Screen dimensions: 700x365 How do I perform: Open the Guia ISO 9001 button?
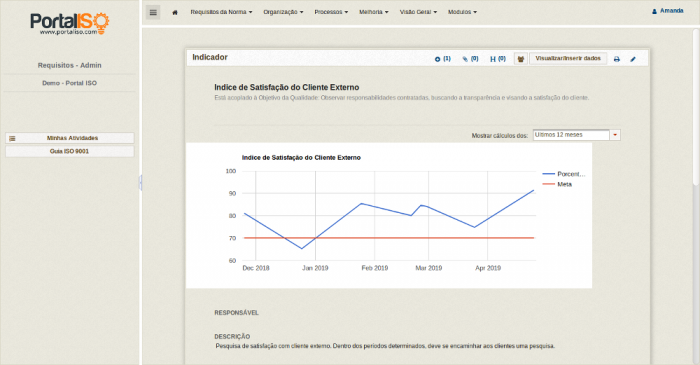click(x=70, y=151)
